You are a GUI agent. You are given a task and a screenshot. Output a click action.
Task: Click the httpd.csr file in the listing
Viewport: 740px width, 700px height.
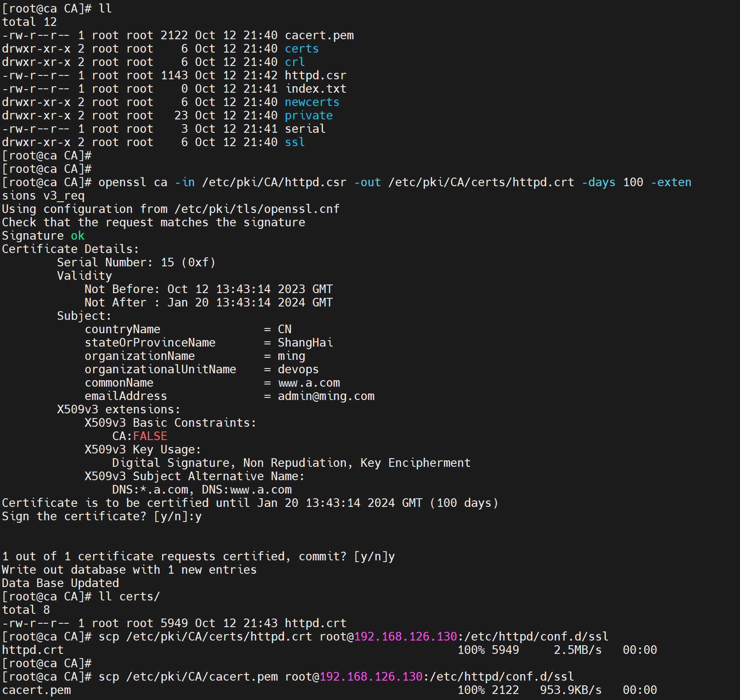point(315,75)
